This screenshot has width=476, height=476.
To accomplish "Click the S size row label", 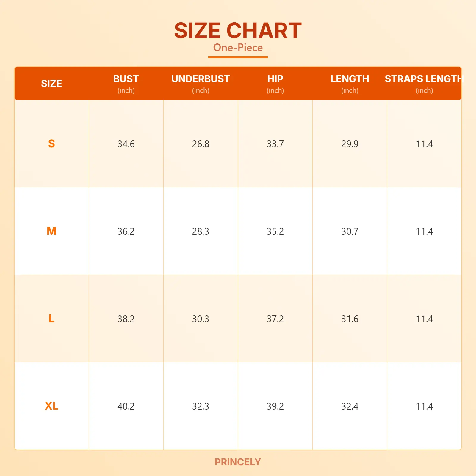I will point(51,144).
